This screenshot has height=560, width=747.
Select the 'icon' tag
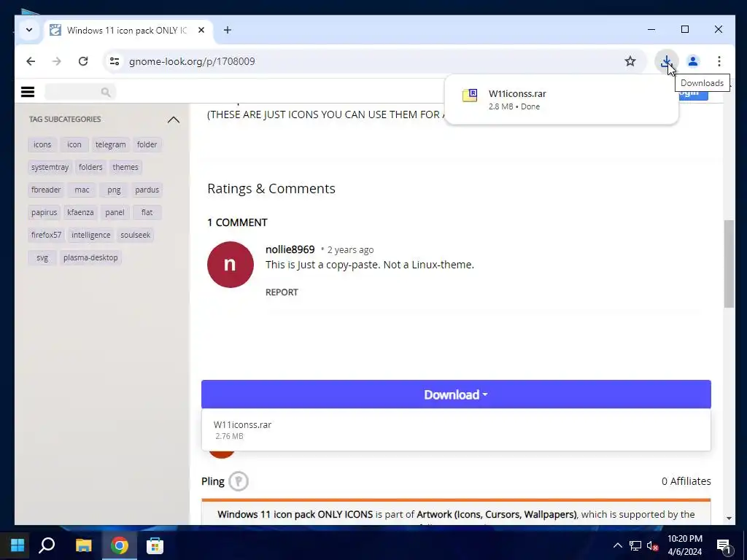(x=74, y=145)
